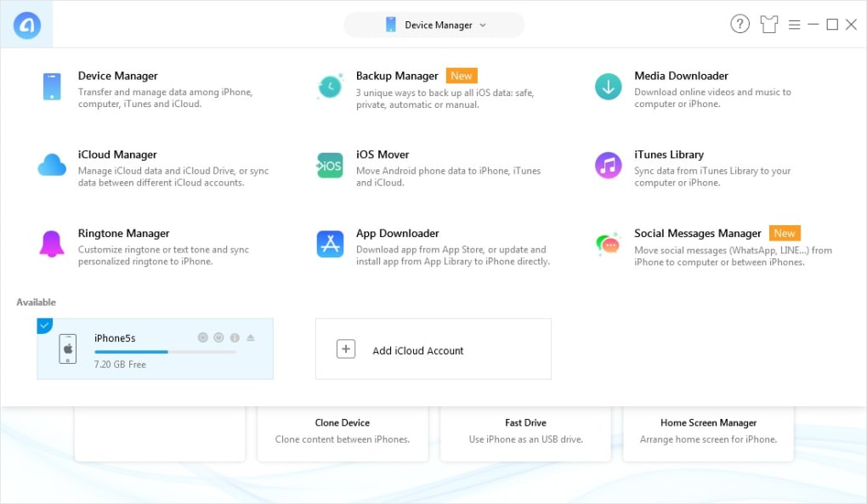Toggle the iPhone5s selection checkmark
This screenshot has height=504, width=867.
point(44,326)
